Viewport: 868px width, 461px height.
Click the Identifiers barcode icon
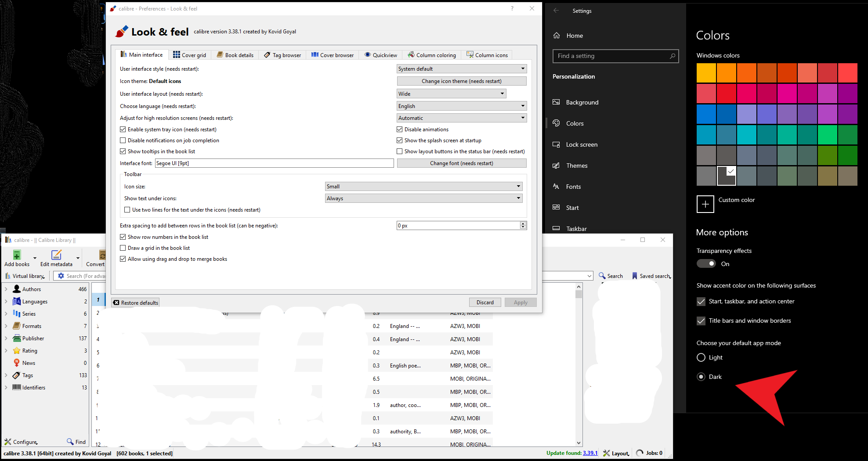click(17, 387)
